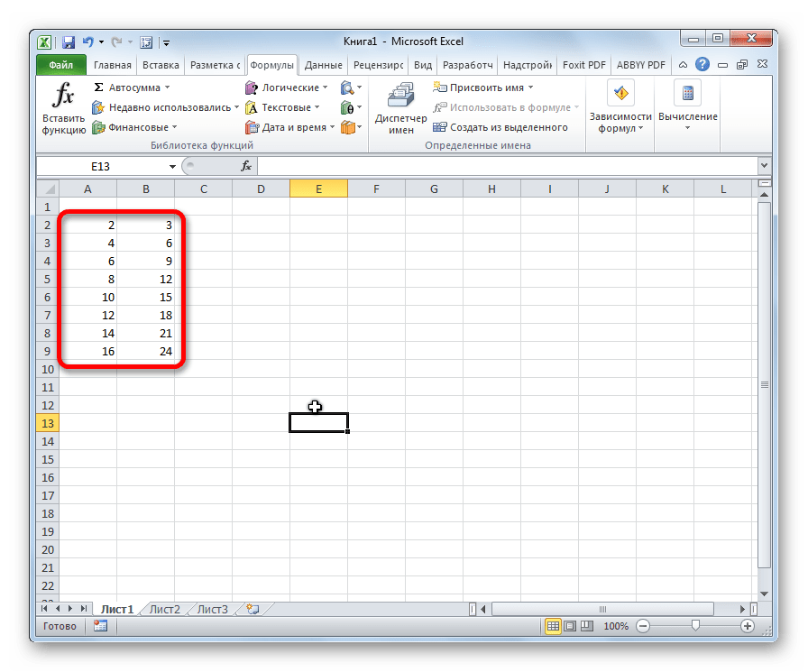808x672 pixels.
Task: Open the Данные ribbon tab
Action: click(x=323, y=65)
